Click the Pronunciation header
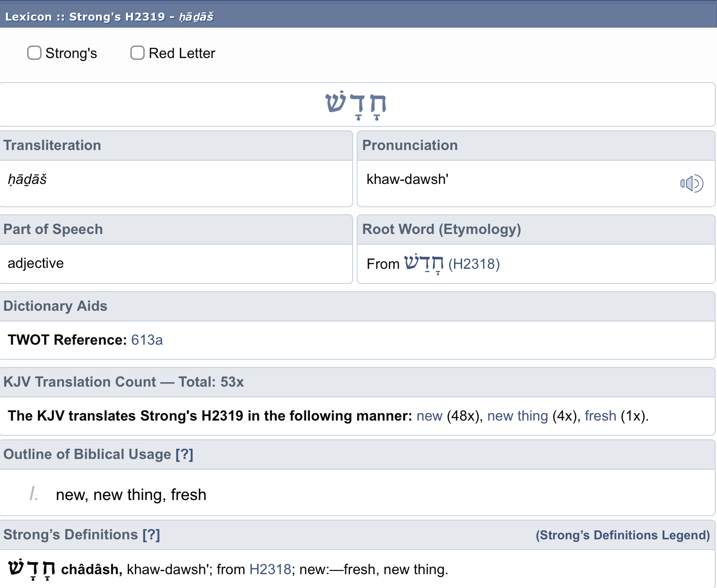The image size is (717, 588). [536, 146]
